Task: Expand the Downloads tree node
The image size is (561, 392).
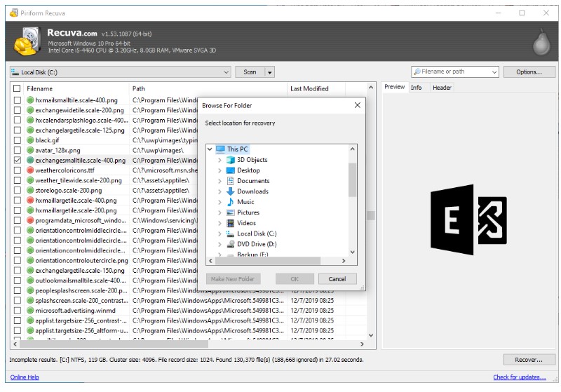Action: click(x=219, y=191)
